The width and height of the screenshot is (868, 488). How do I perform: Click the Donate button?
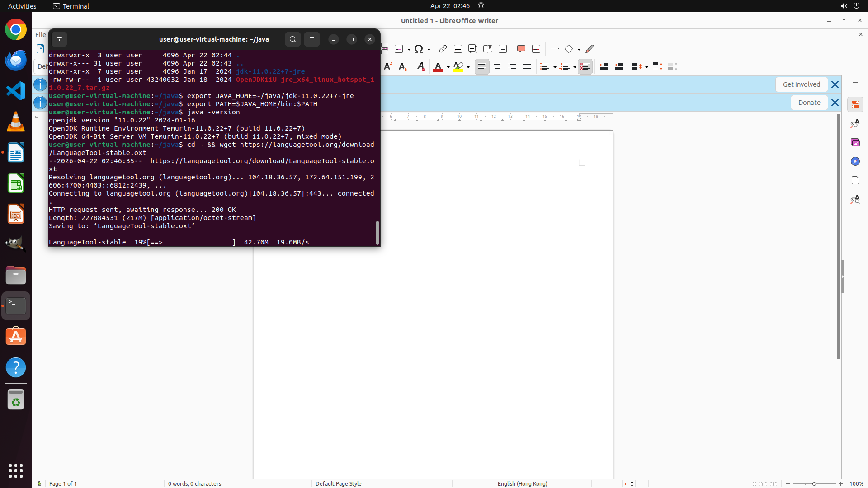[x=809, y=103]
